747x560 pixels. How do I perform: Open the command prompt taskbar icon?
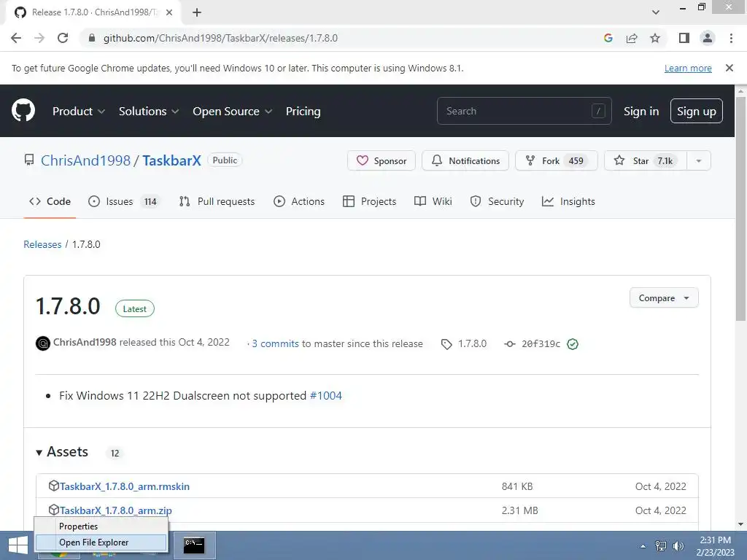click(x=194, y=545)
